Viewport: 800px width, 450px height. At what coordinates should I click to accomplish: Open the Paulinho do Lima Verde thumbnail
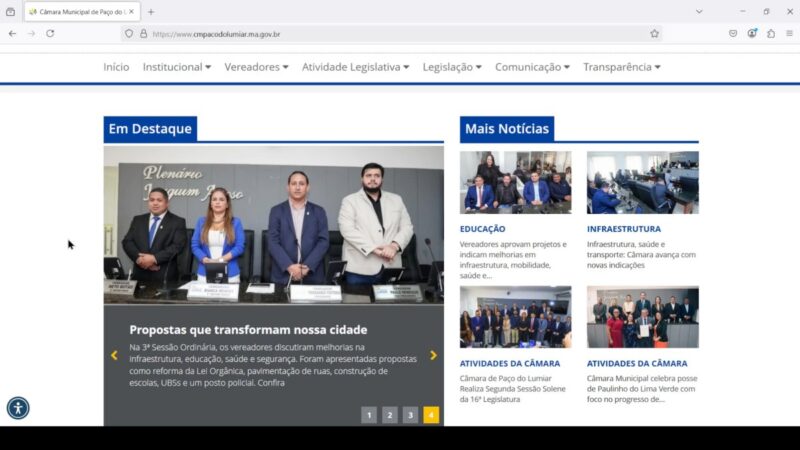click(643, 317)
